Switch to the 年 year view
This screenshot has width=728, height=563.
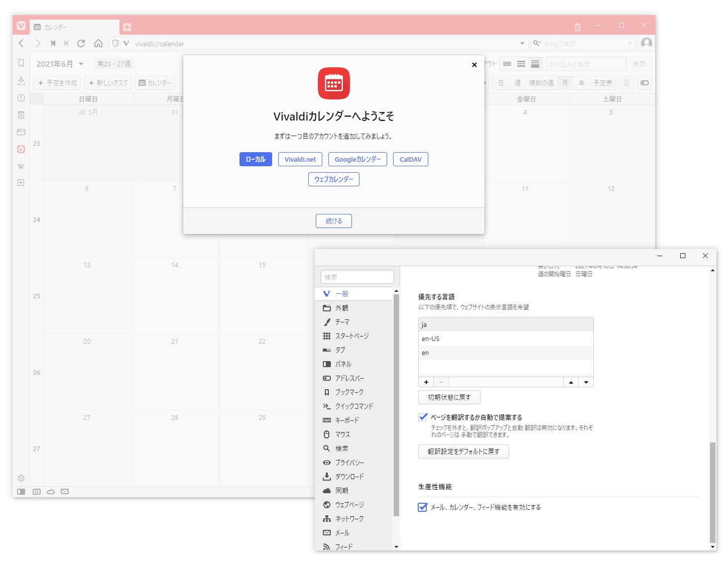coord(581,83)
